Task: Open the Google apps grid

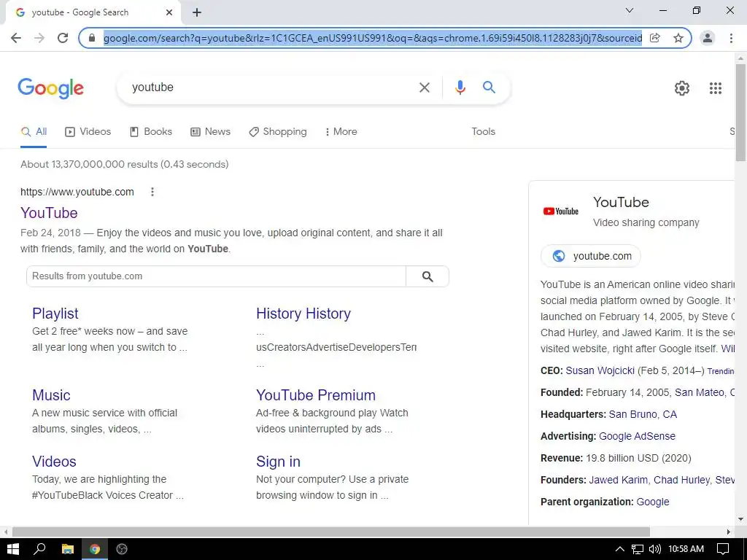Action: coord(716,88)
